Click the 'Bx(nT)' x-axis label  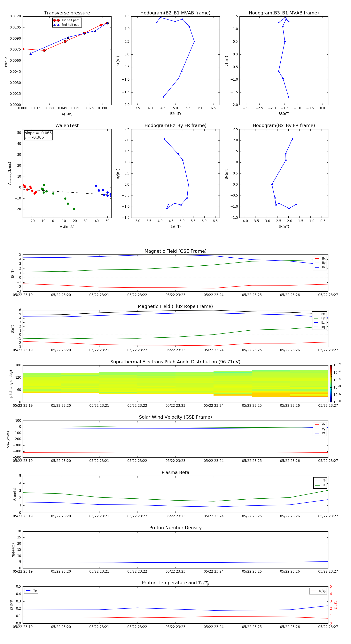pyautogui.click(x=284, y=227)
